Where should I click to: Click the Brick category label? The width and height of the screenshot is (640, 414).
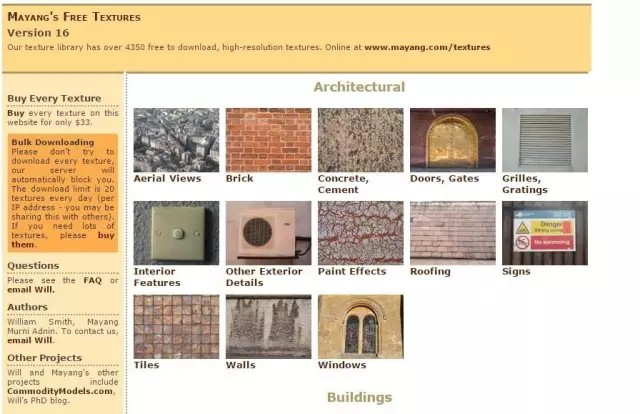(x=240, y=178)
